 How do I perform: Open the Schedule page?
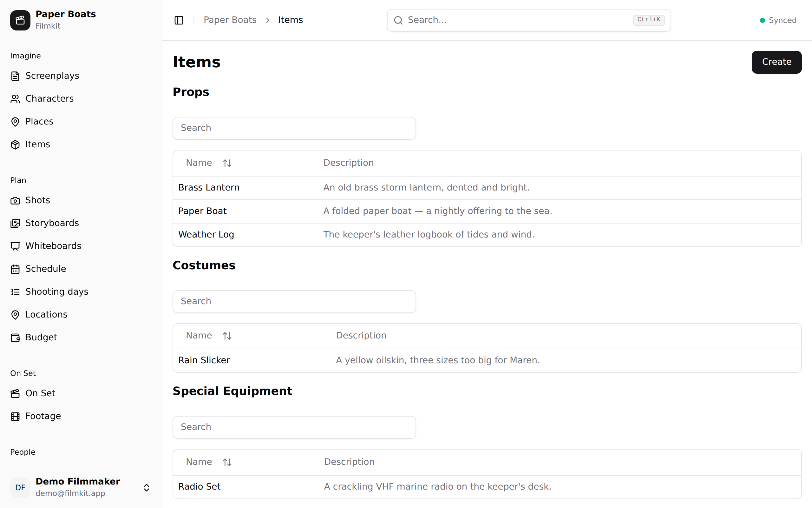[x=81, y=269]
